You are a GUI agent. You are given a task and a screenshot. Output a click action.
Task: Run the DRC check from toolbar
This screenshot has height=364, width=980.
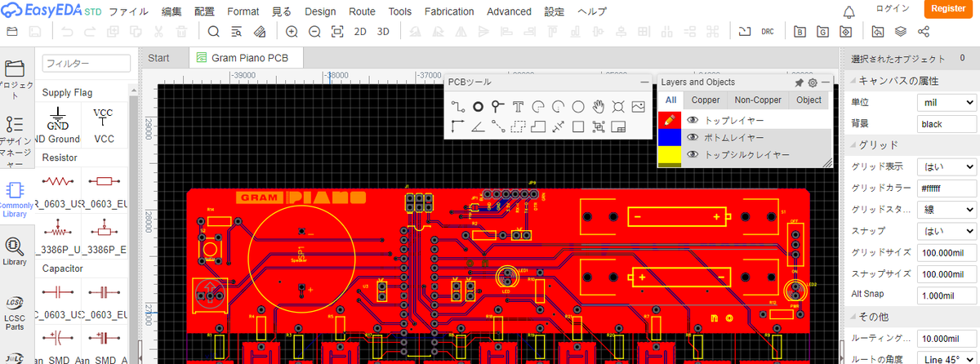(x=768, y=32)
